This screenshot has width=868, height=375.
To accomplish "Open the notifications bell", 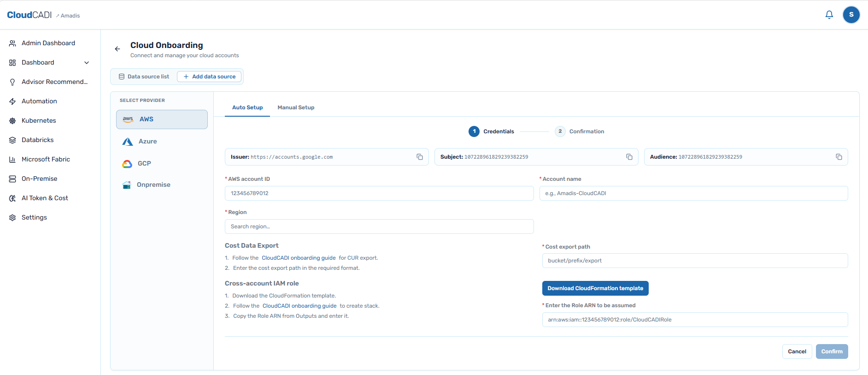I will (x=829, y=15).
